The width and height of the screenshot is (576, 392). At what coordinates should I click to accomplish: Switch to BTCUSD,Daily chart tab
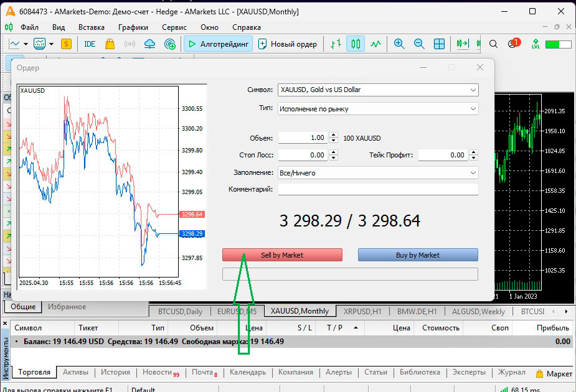tap(180, 312)
